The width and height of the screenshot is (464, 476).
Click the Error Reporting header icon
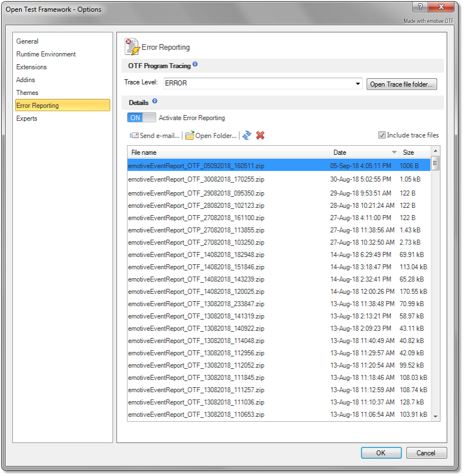[132, 46]
